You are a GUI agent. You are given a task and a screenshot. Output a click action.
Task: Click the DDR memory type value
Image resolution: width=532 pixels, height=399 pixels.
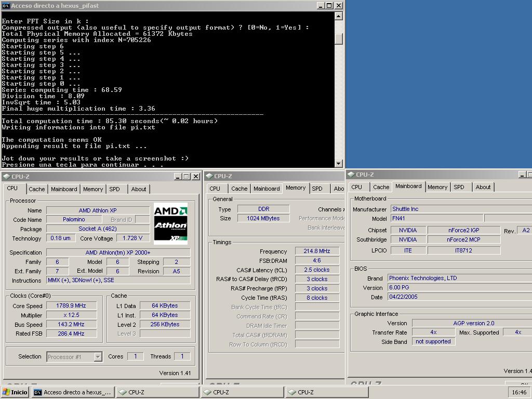(x=263, y=209)
